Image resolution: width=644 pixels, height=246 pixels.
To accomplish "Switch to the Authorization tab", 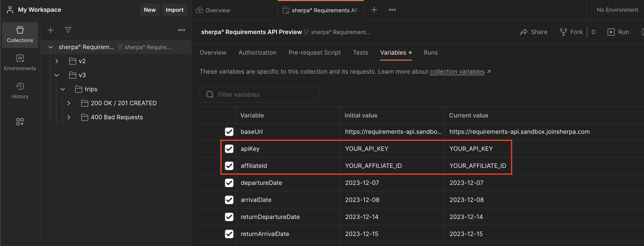I will click(x=257, y=53).
